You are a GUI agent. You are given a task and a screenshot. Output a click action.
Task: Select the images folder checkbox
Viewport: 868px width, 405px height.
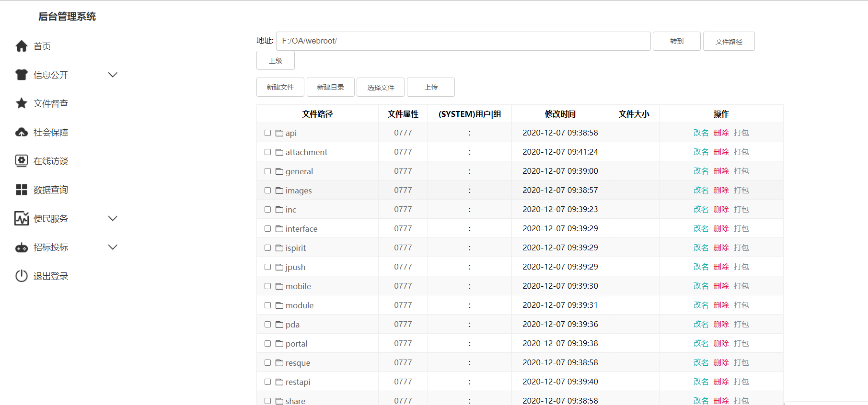coord(268,191)
